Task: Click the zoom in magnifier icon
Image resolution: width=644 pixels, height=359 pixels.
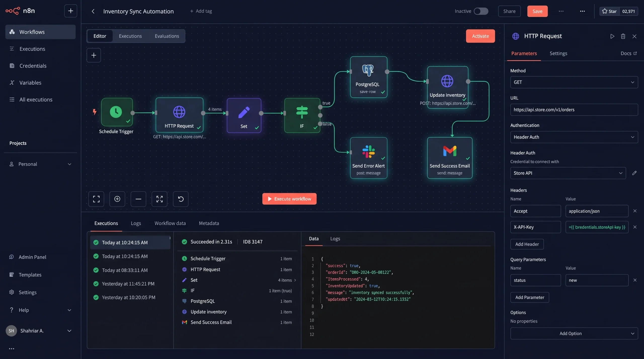Action: 117,199
